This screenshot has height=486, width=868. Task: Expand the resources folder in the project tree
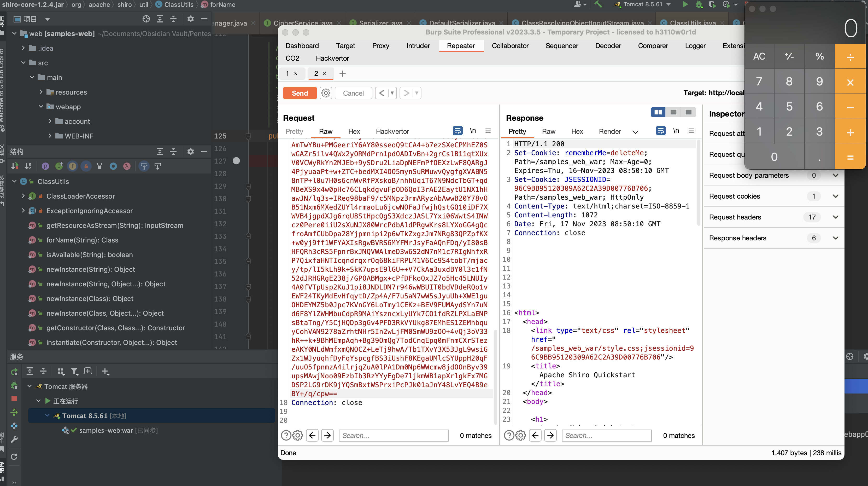click(x=41, y=92)
